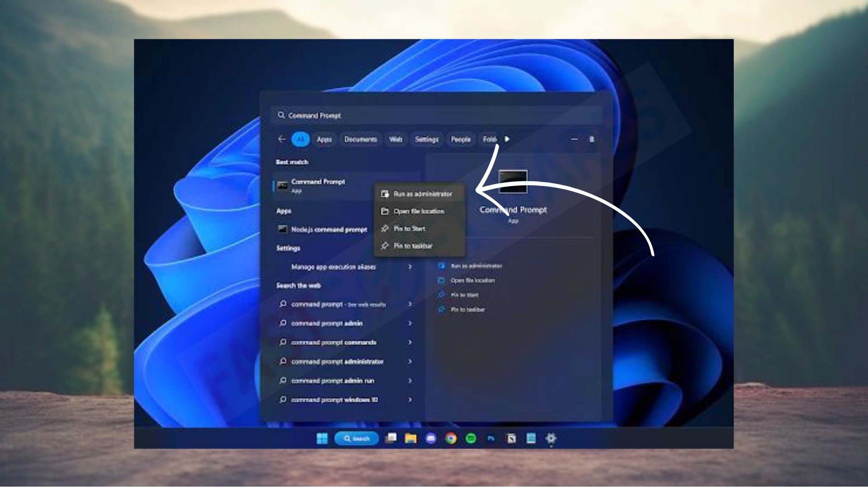Switch to the Settings filter tab
The height and width of the screenshot is (488, 868).
pos(426,139)
